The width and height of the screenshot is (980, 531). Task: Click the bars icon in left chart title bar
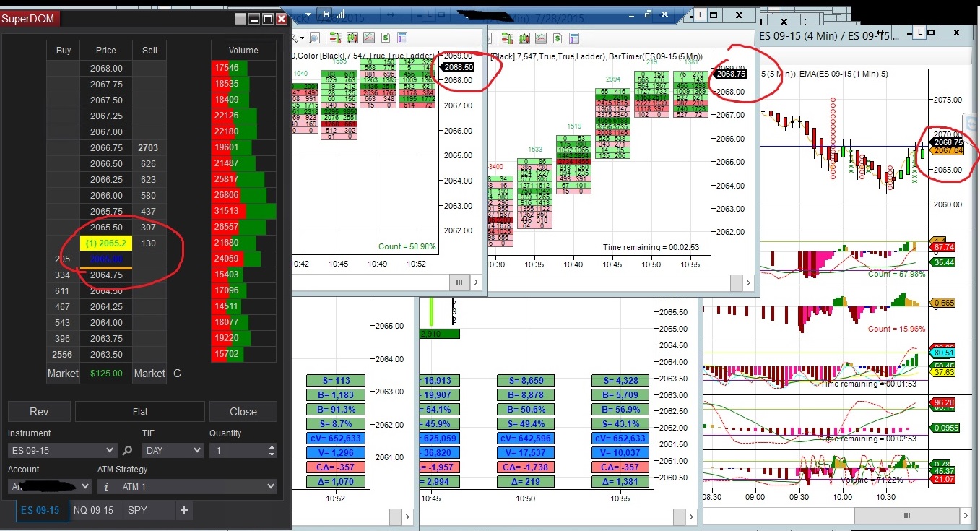coord(340,14)
